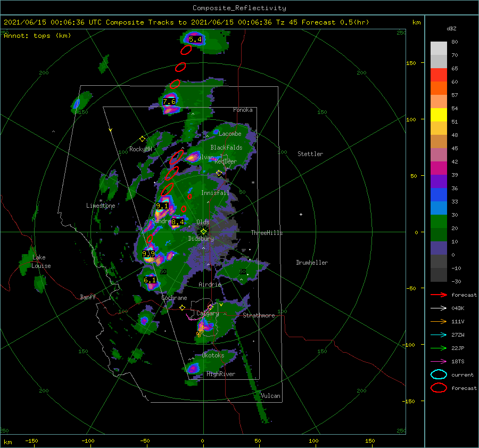Viewport: 479px width, 448px height.
Task: Click the 7.6 storm top label
Action: (x=169, y=102)
